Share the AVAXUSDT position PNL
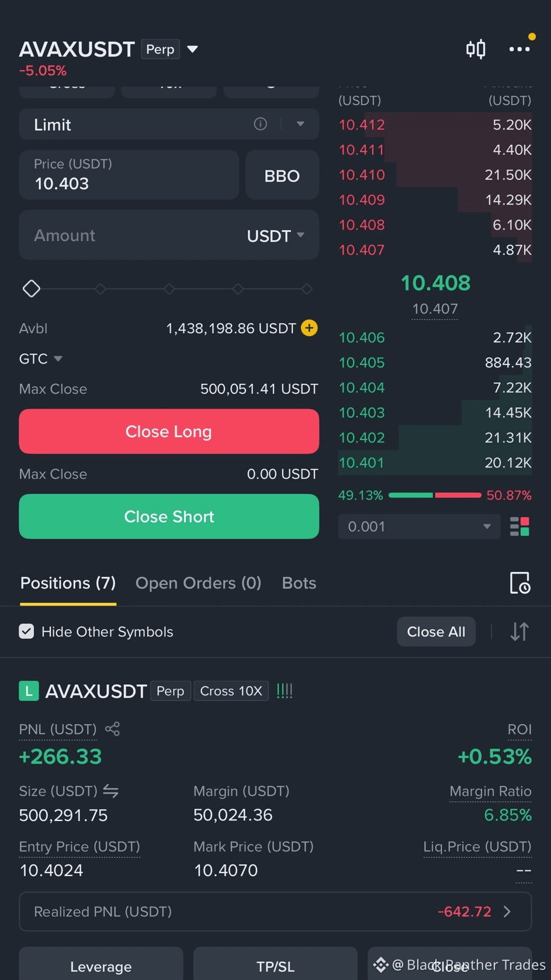This screenshot has width=551, height=980. point(112,729)
